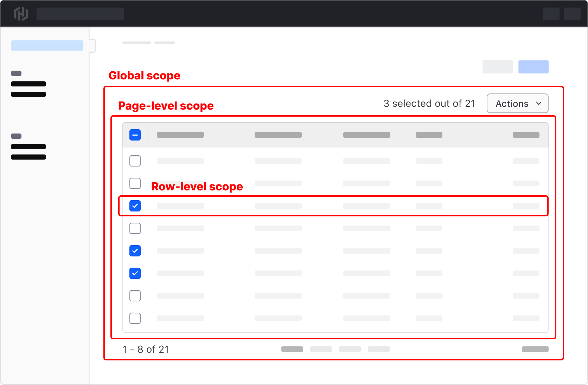Viewport: 588px width, 385px height.
Task: Click the first icon button at top right
Action: tap(551, 14)
